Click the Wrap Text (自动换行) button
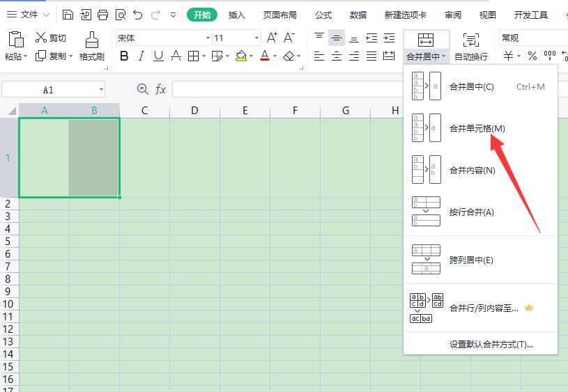568x392 pixels. [x=471, y=47]
